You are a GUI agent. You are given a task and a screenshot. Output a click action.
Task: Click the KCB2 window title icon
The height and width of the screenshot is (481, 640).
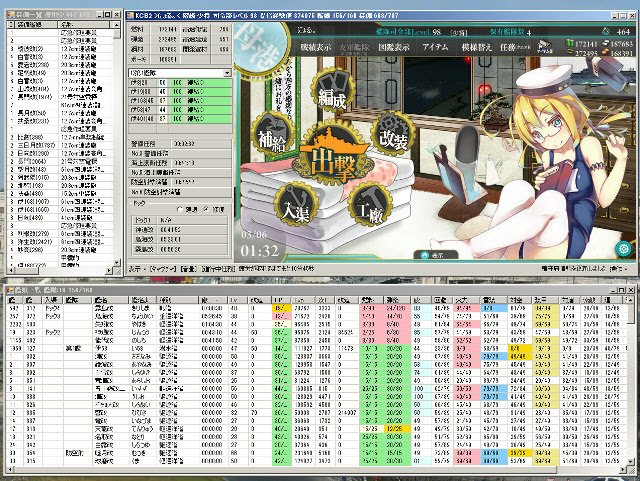(x=131, y=16)
